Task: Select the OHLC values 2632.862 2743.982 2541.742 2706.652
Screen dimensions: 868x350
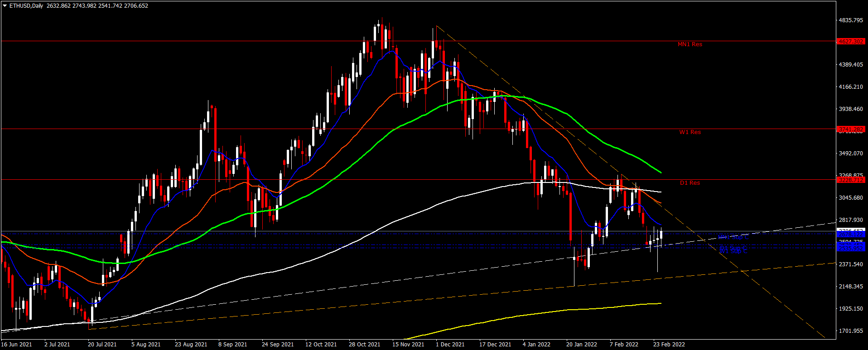Action: coord(97,6)
